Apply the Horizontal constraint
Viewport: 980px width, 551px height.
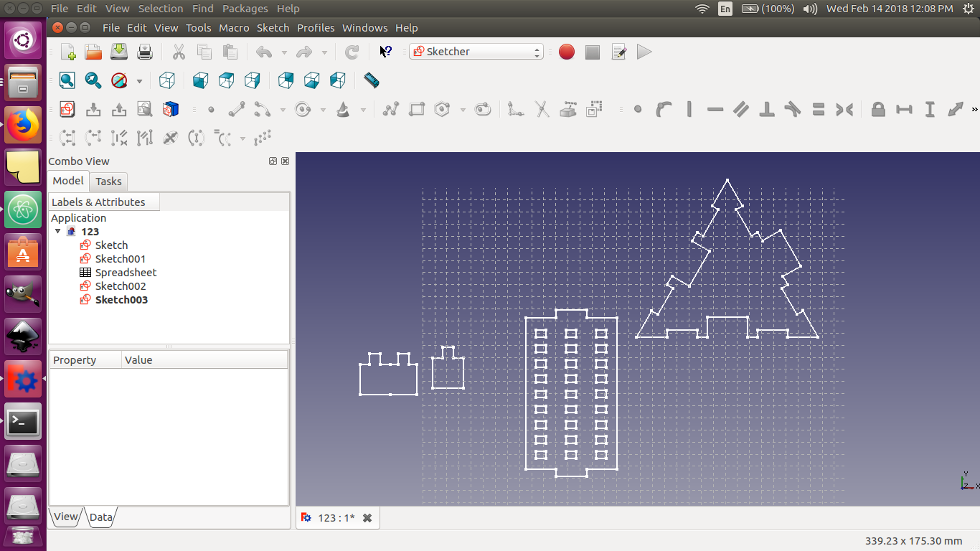tap(715, 109)
